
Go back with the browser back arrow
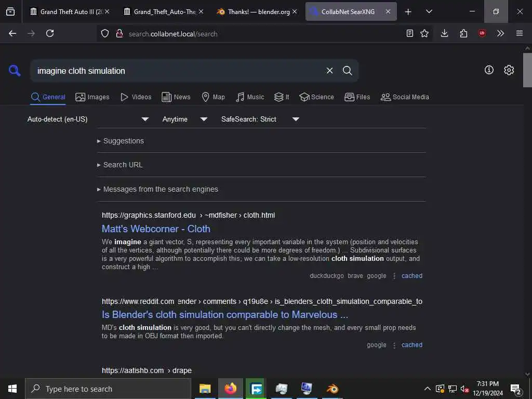[x=12, y=33]
